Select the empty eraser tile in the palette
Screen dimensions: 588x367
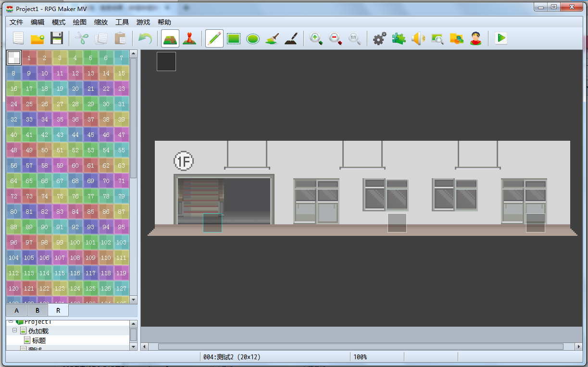[x=14, y=58]
